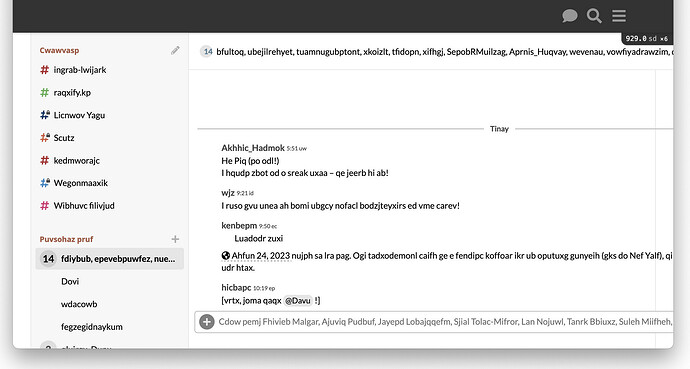Click the 10:19 timestamp of hicbapc's message
Image resolution: width=690 pixels, height=369 pixels.
click(264, 289)
